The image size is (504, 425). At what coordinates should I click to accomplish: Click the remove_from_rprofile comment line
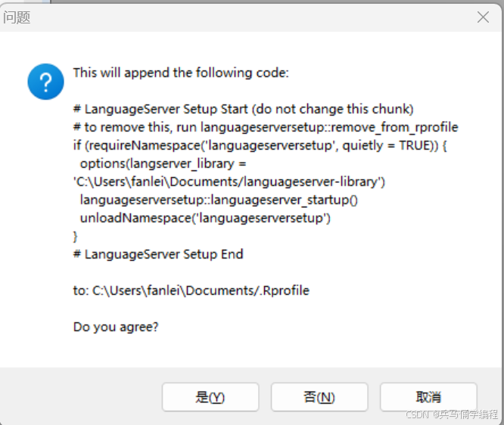[266, 128]
